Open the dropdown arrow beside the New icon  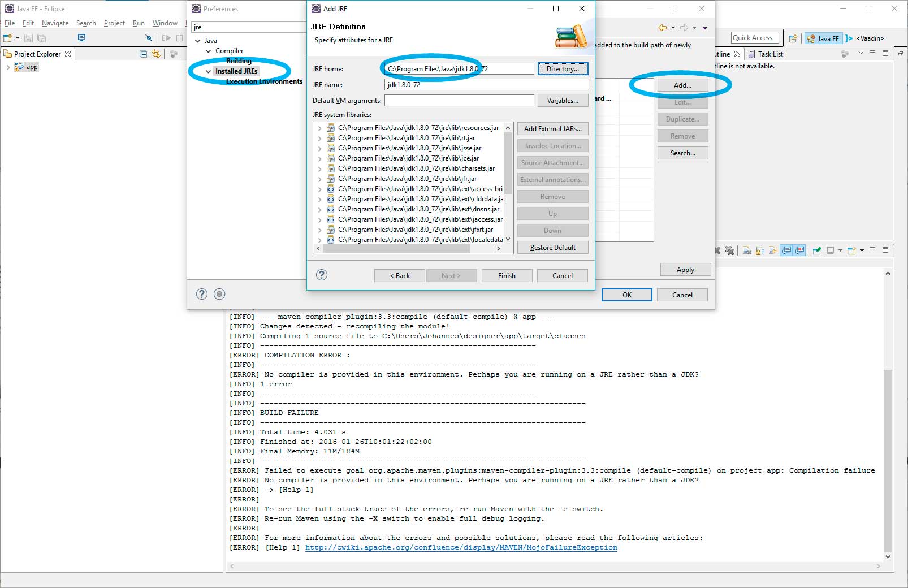coord(18,38)
